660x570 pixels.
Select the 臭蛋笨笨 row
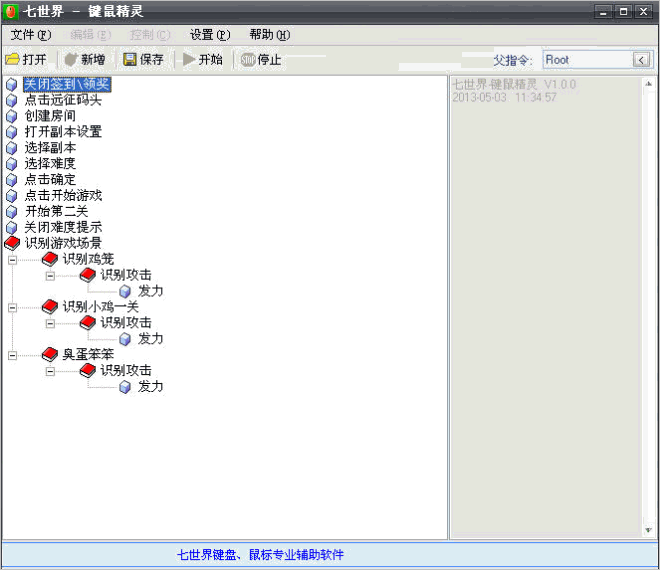[88, 354]
